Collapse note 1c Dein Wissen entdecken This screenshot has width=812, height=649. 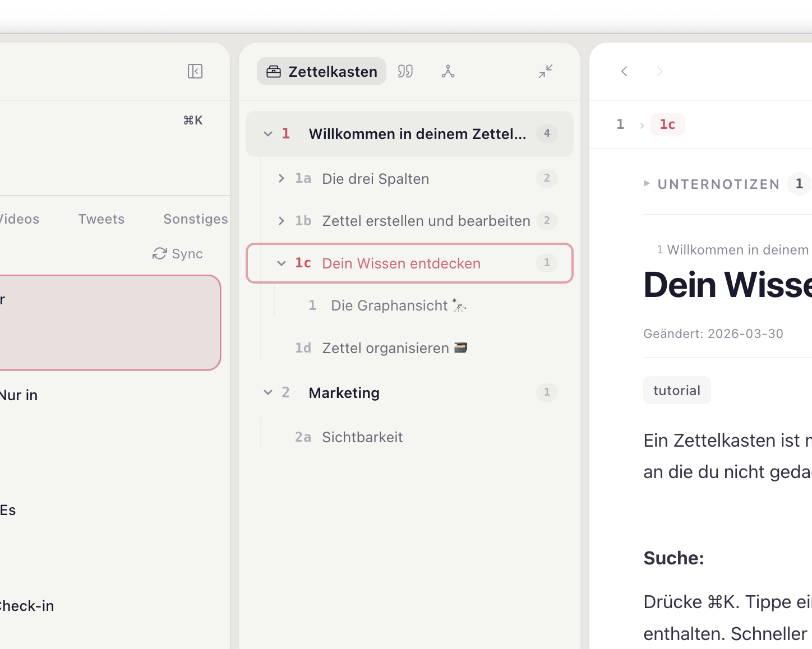(282, 263)
